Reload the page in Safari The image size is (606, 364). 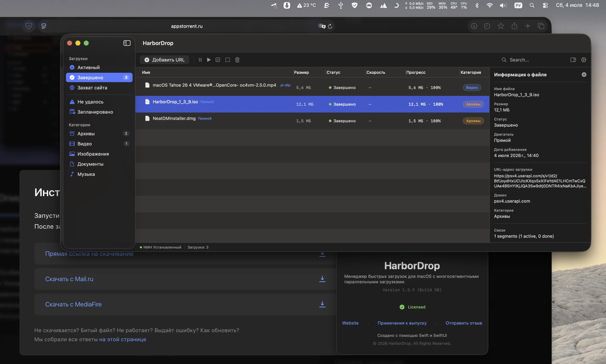click(x=330, y=26)
